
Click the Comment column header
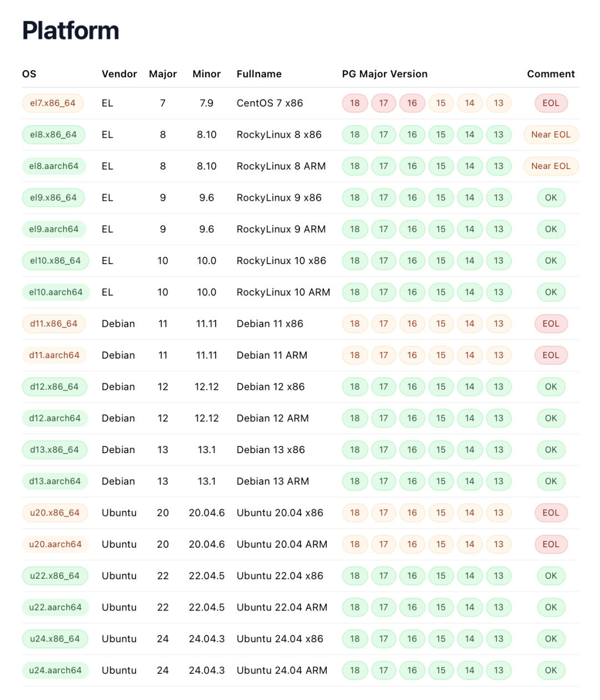click(x=551, y=74)
